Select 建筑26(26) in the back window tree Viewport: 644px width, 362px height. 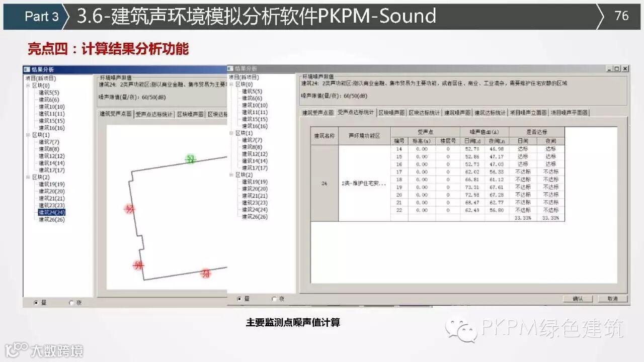52,220
